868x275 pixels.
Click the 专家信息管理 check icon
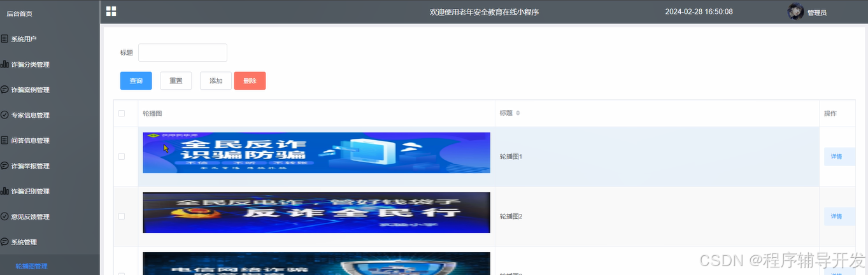point(4,115)
